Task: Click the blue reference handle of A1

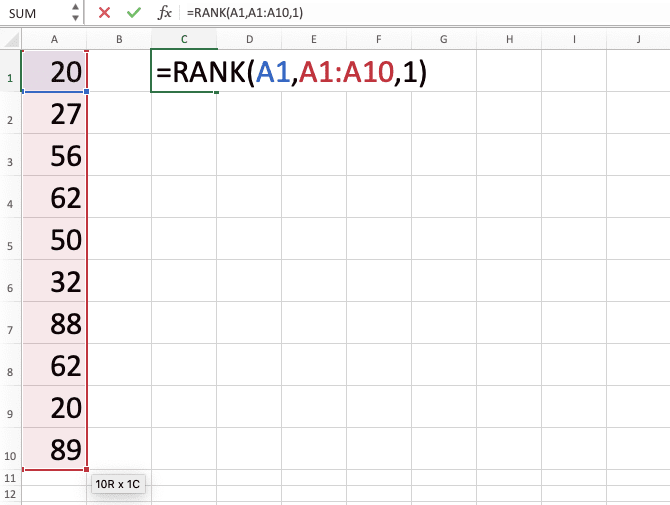Action: [x=86, y=91]
